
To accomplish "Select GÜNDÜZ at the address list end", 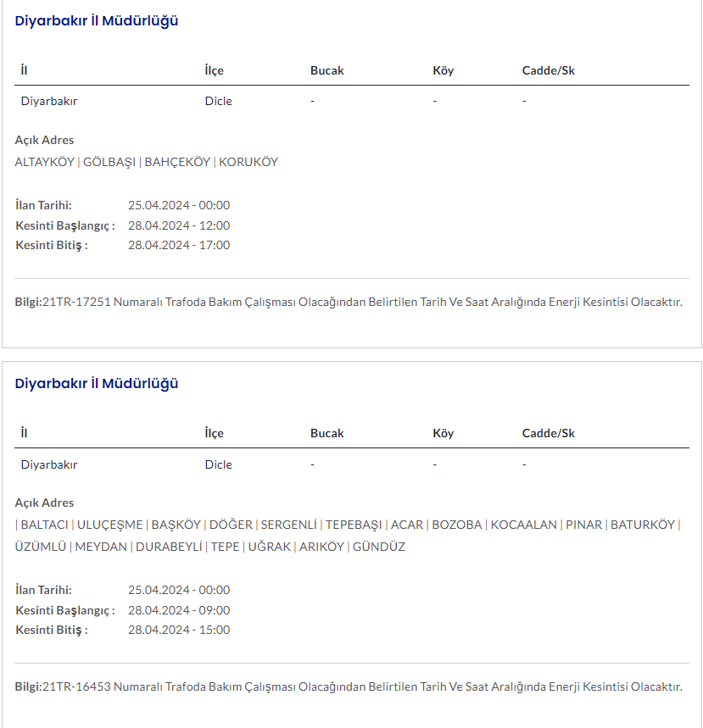I will pos(379,547).
